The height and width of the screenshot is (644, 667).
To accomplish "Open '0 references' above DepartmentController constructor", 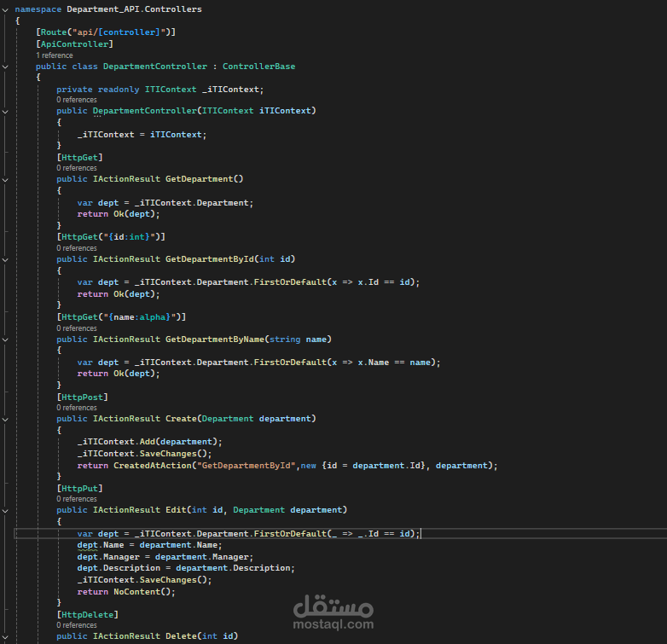I will 77,100.
